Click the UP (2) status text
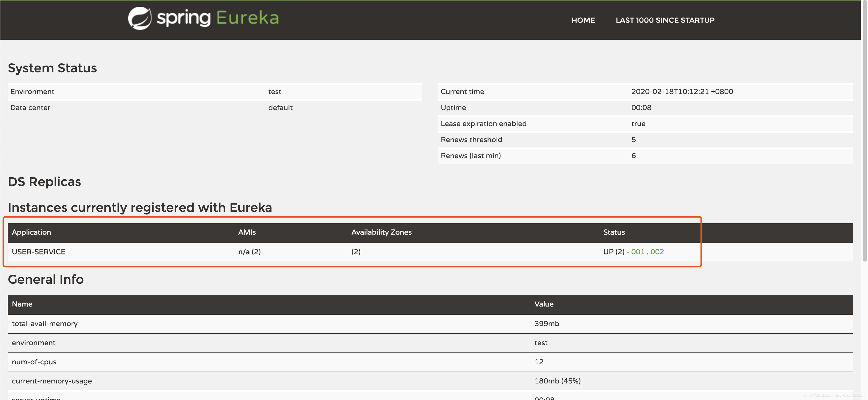868x400 pixels. (x=614, y=251)
